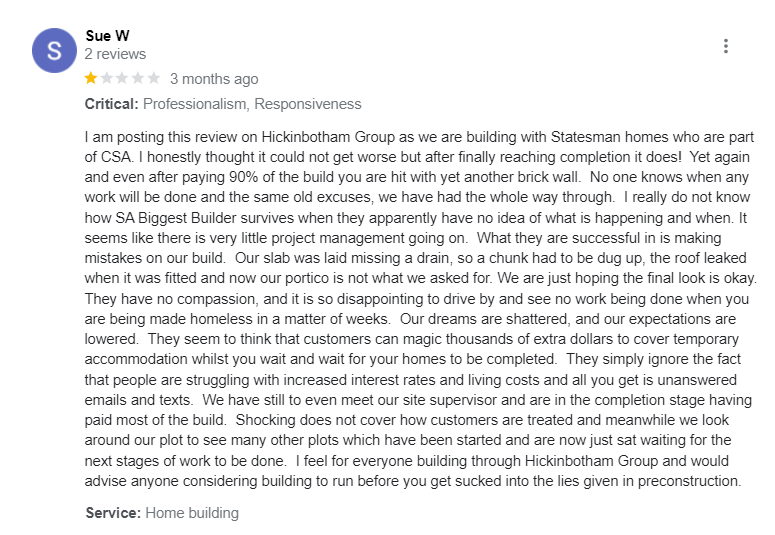Click the fourth gray rating star
Viewport: 775px width, 535px height.
[x=138, y=78]
